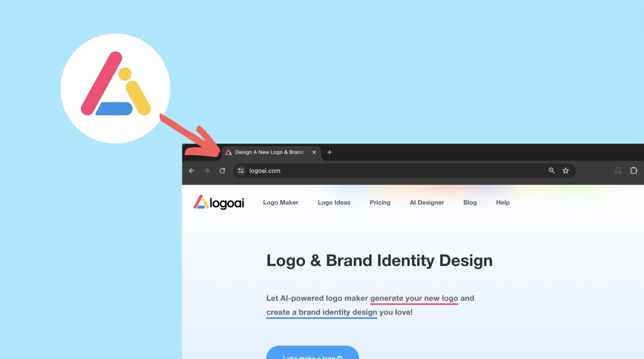The width and height of the screenshot is (644, 359).
Task: Close the Design A New Logo tab
Action: point(314,152)
